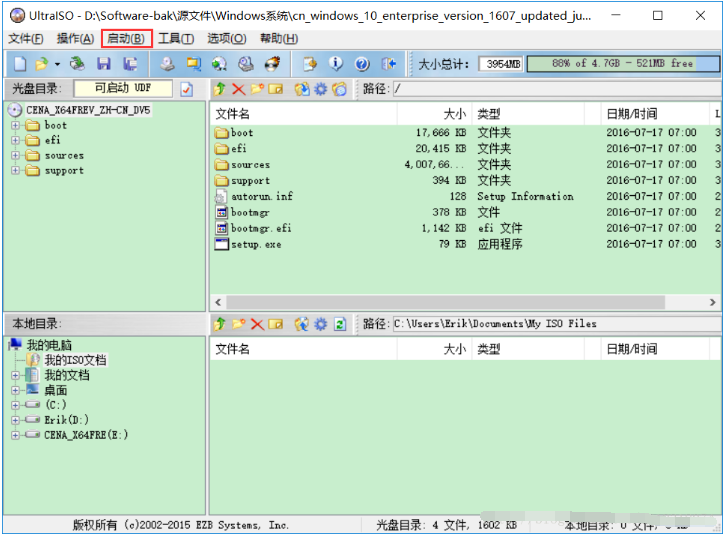
Task: Click the gear settings icon in disc toolbar
Action: tap(321, 89)
